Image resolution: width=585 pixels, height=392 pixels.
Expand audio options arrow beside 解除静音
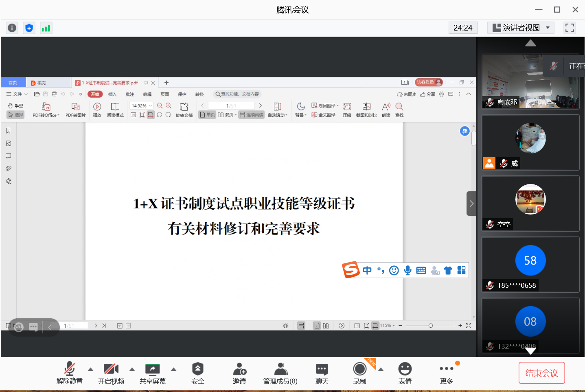[91, 370]
